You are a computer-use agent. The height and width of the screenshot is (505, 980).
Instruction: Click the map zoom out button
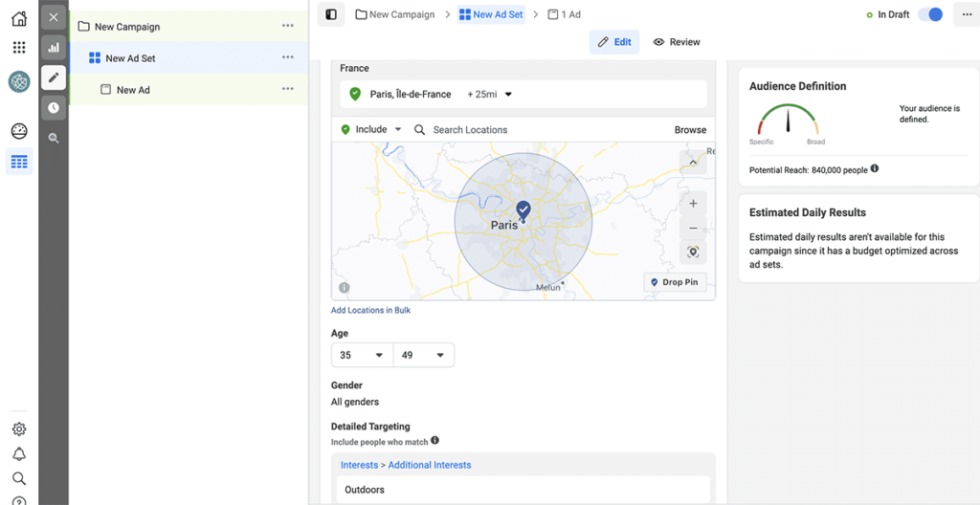point(693,229)
